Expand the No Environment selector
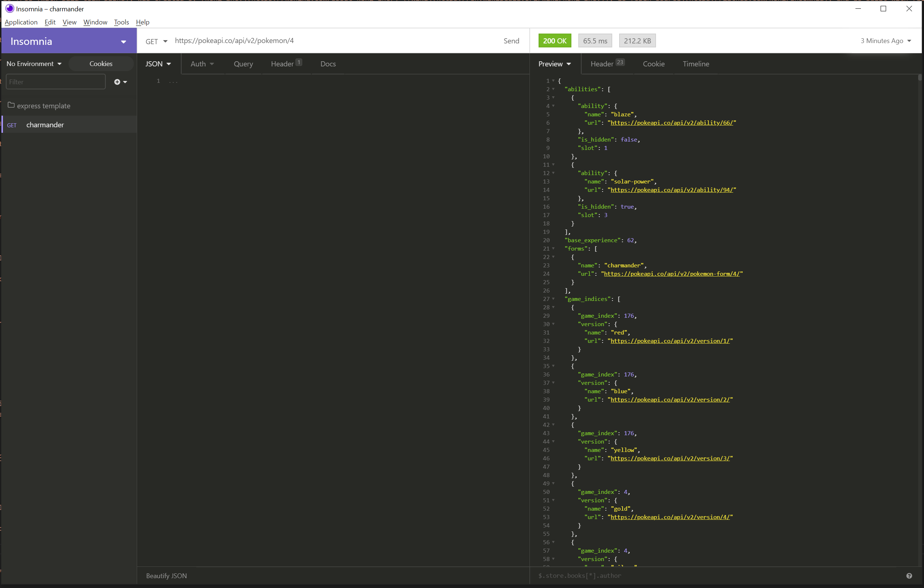924x588 pixels. pyautogui.click(x=34, y=64)
